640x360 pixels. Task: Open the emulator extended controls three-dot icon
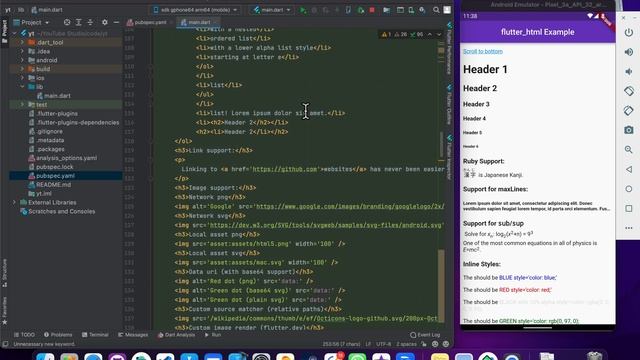[629, 228]
